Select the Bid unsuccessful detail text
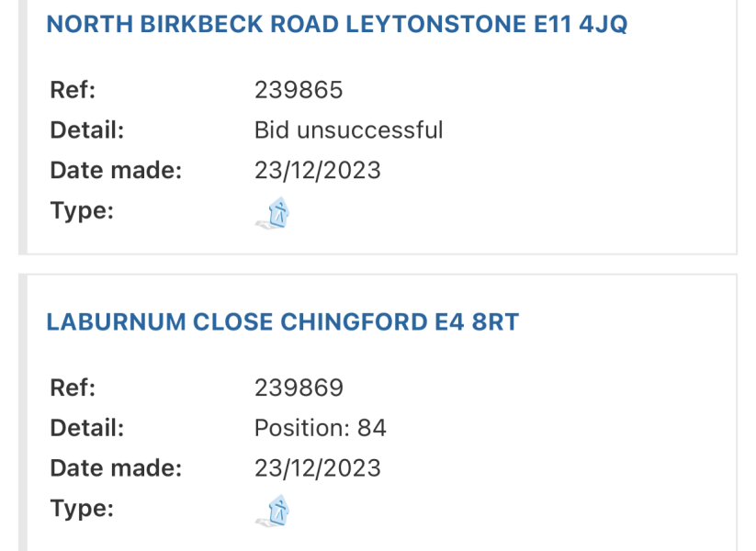Screen dimensions: 756x551 (x=348, y=129)
